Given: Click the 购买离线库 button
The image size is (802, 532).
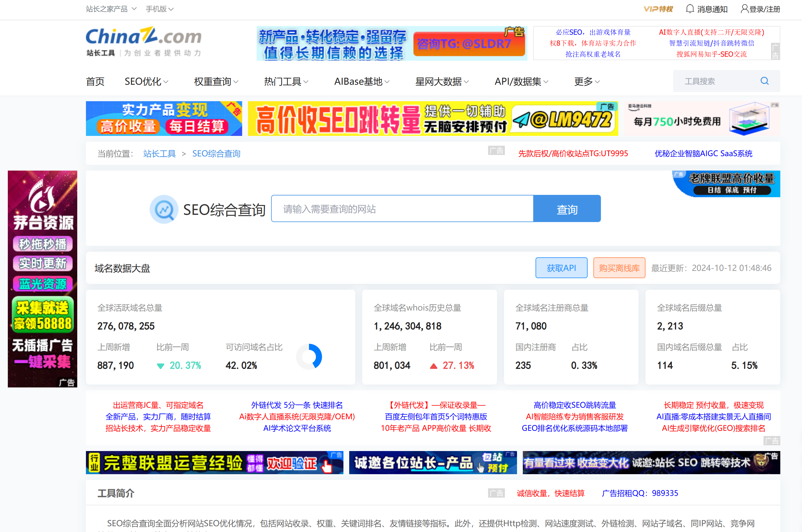Looking at the screenshot, I should pyautogui.click(x=619, y=268).
